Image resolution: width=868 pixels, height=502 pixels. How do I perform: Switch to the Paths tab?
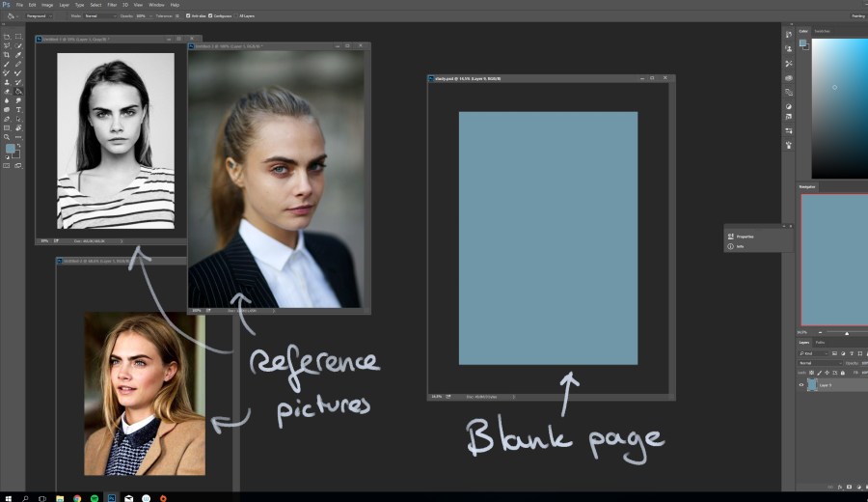click(821, 343)
